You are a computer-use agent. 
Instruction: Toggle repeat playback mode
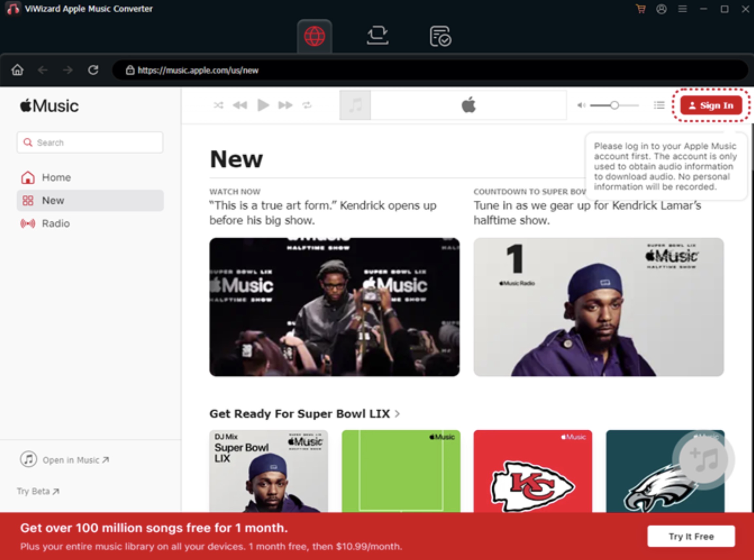(307, 105)
